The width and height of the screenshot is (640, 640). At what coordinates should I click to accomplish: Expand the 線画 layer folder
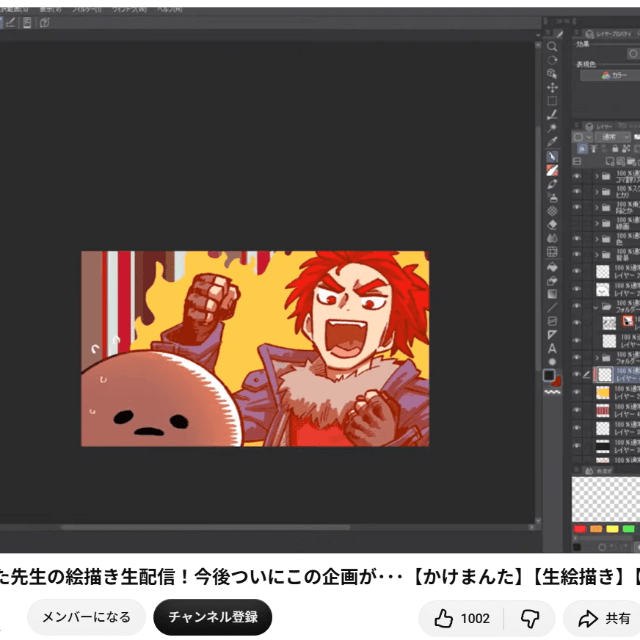597,223
